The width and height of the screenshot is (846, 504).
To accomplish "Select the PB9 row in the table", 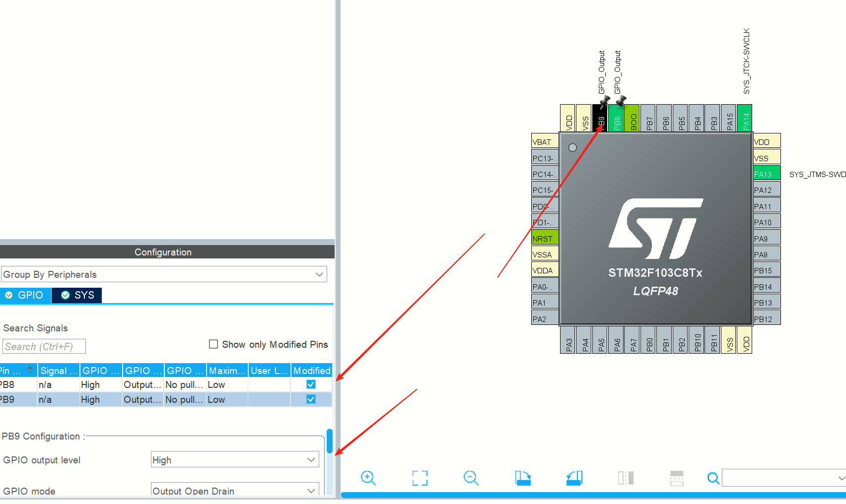I will coord(166,399).
